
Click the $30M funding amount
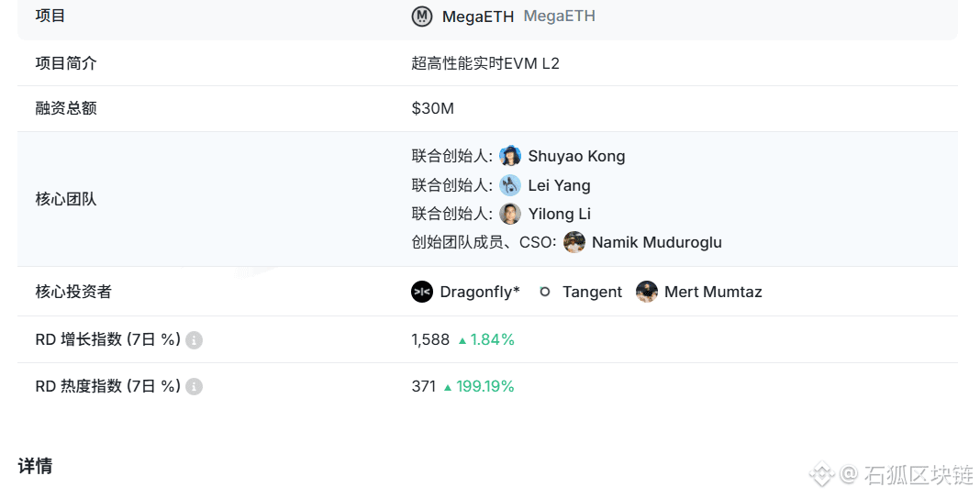(433, 108)
